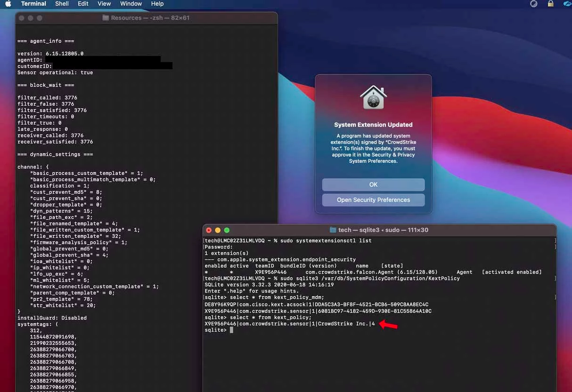Viewport: 572px width, 392px height.
Task: Click the 'cust_prevent_md5 = 8;' line
Action: (x=66, y=192)
